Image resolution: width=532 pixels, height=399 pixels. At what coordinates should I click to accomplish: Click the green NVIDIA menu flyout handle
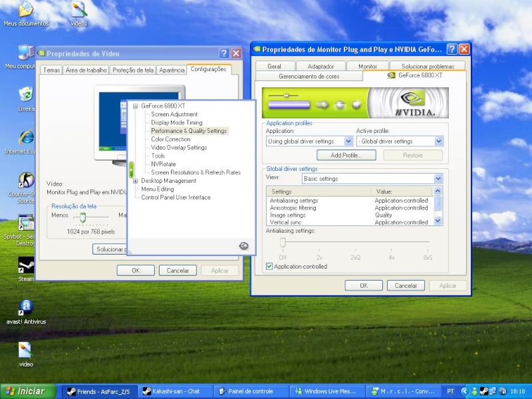[x=131, y=170]
